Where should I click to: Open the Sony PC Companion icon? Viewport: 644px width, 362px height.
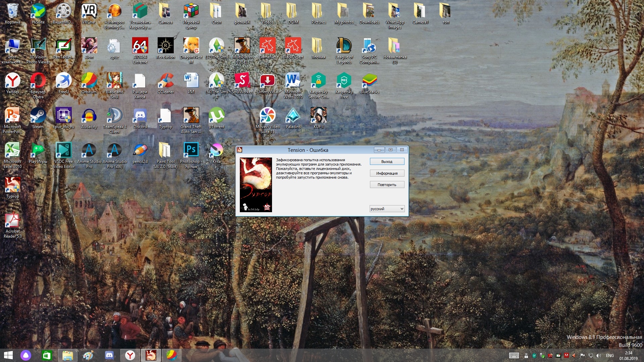[369, 50]
